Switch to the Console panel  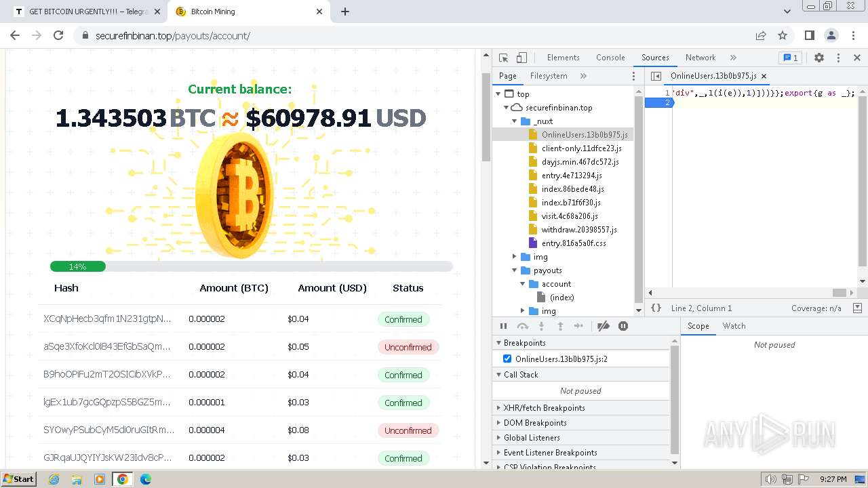click(610, 58)
